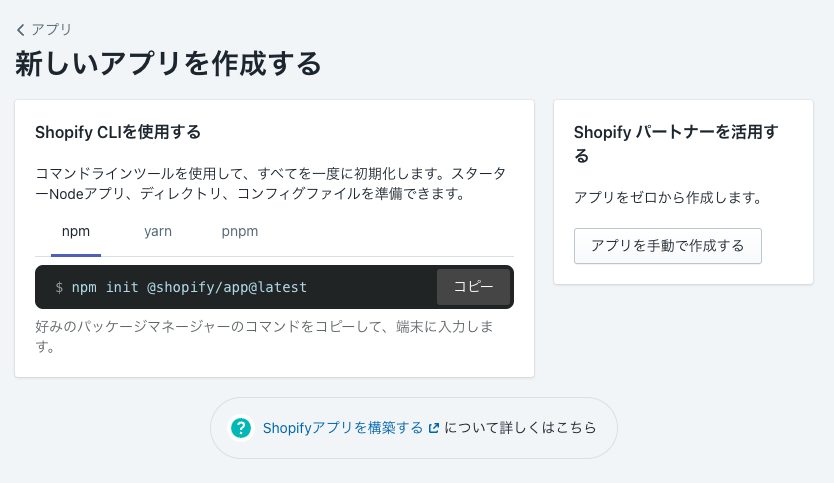The image size is (834, 483).
Task: Click the 新しいアプリを作成する page title
Action: click(169, 64)
